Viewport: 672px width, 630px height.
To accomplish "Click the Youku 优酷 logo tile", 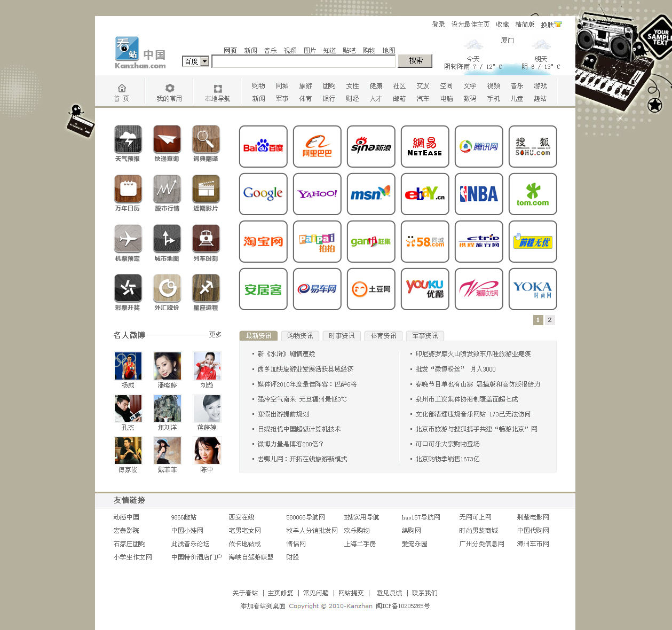I will coord(425,289).
